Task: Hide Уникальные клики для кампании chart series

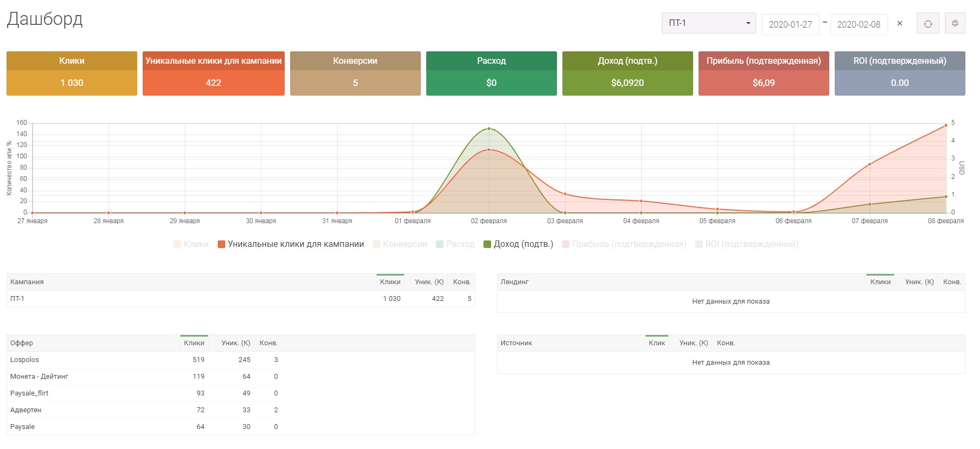Action: (291, 244)
